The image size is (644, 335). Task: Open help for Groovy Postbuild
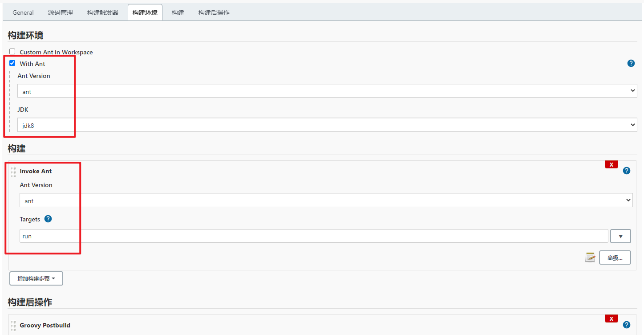(627, 325)
